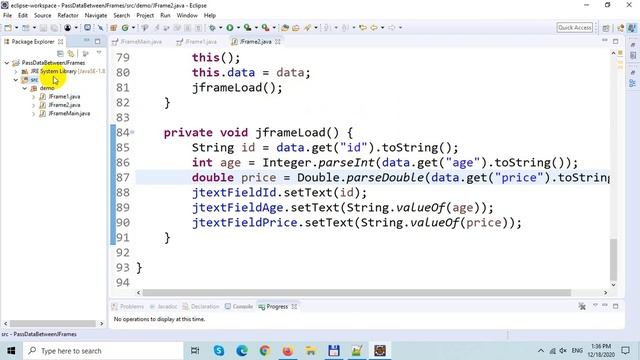Open Firefox from the taskbar
The height and width of the screenshot is (360, 640).
point(288,351)
